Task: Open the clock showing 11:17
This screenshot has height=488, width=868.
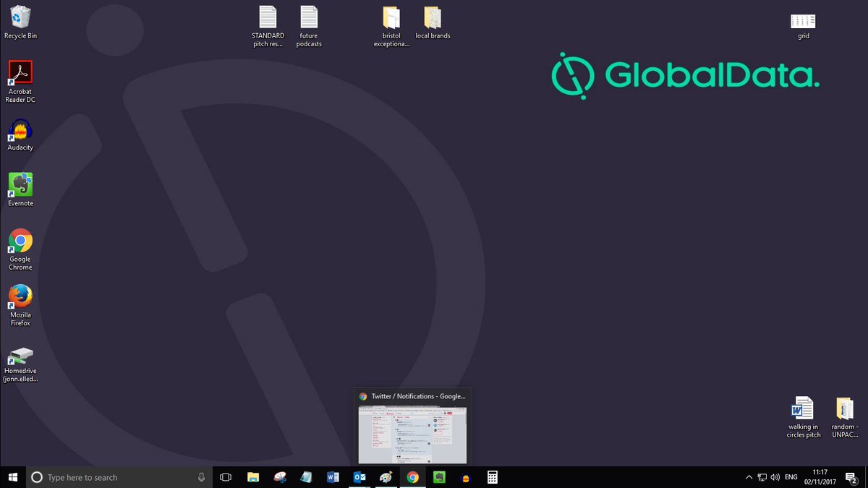Action: (820, 477)
